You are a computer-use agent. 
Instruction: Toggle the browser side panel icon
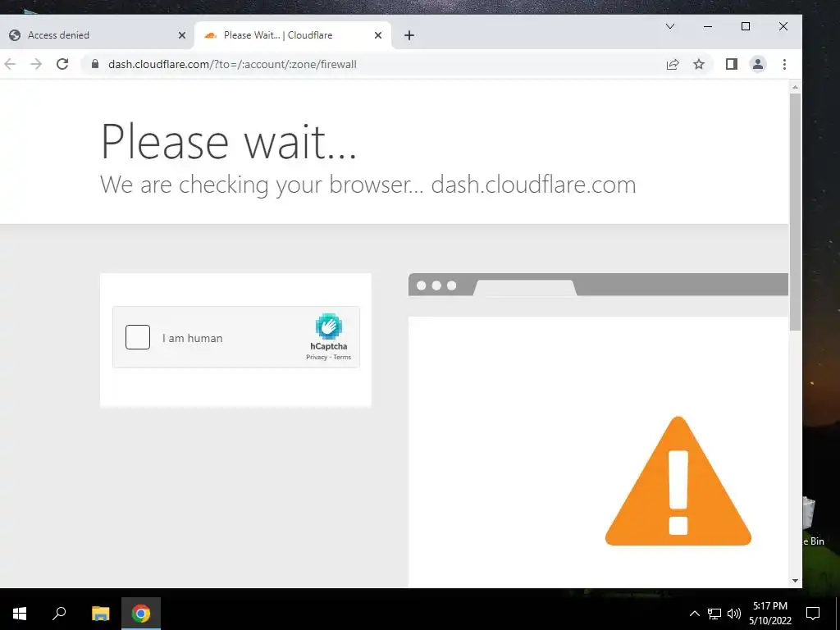[731, 64]
